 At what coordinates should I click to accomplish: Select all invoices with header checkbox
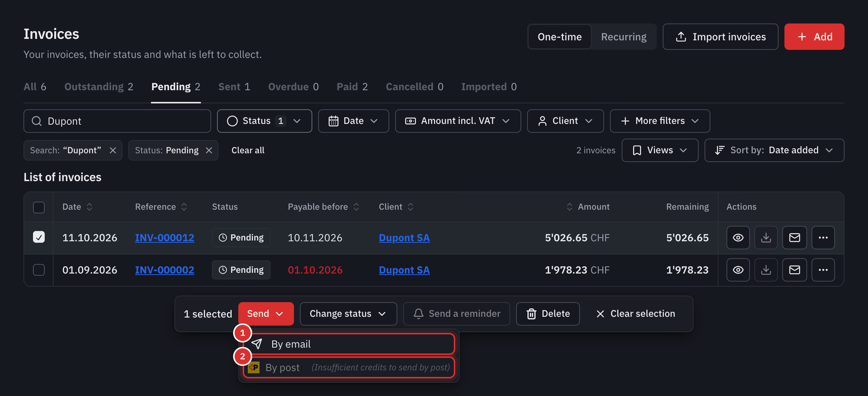(39, 207)
